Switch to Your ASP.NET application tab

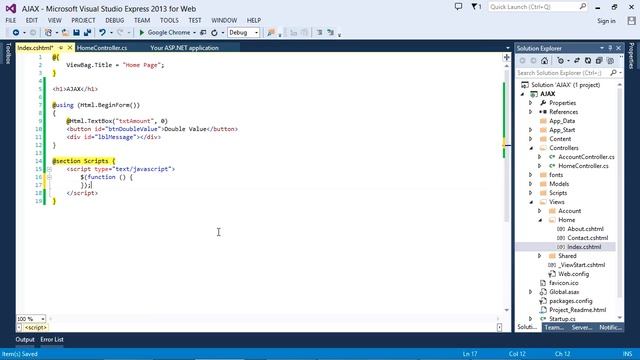[x=184, y=48]
